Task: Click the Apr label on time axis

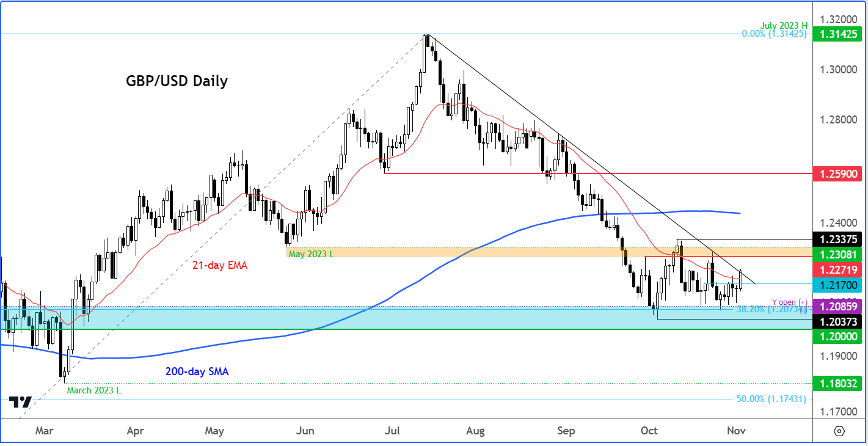Action: point(135,431)
